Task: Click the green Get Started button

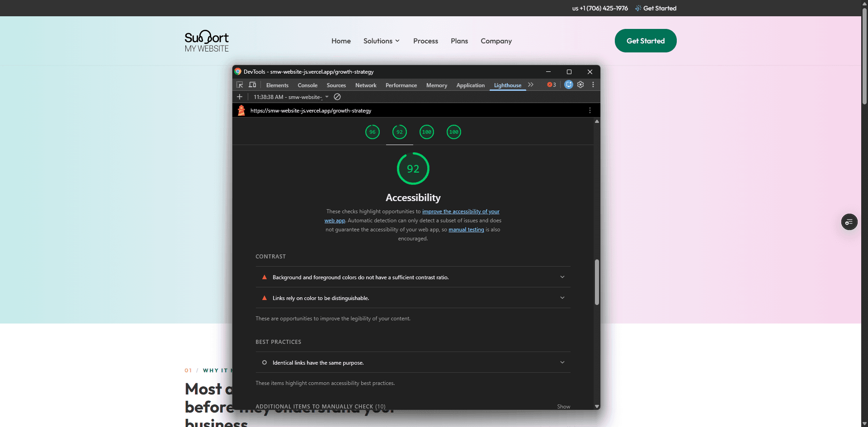Action: [646, 41]
